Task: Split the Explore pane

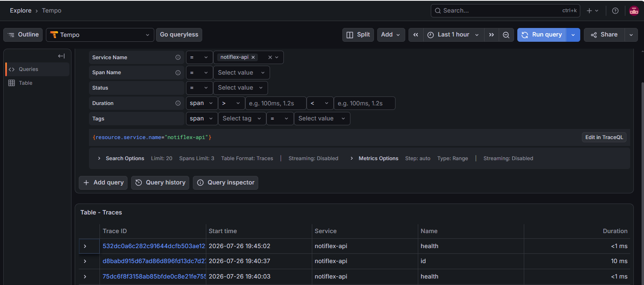Action: click(x=358, y=35)
